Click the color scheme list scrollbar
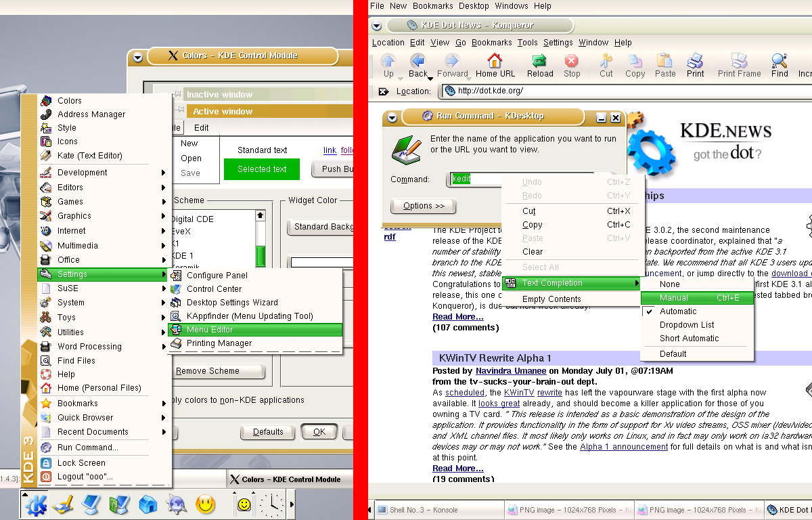This screenshot has height=520, width=812. click(x=260, y=239)
